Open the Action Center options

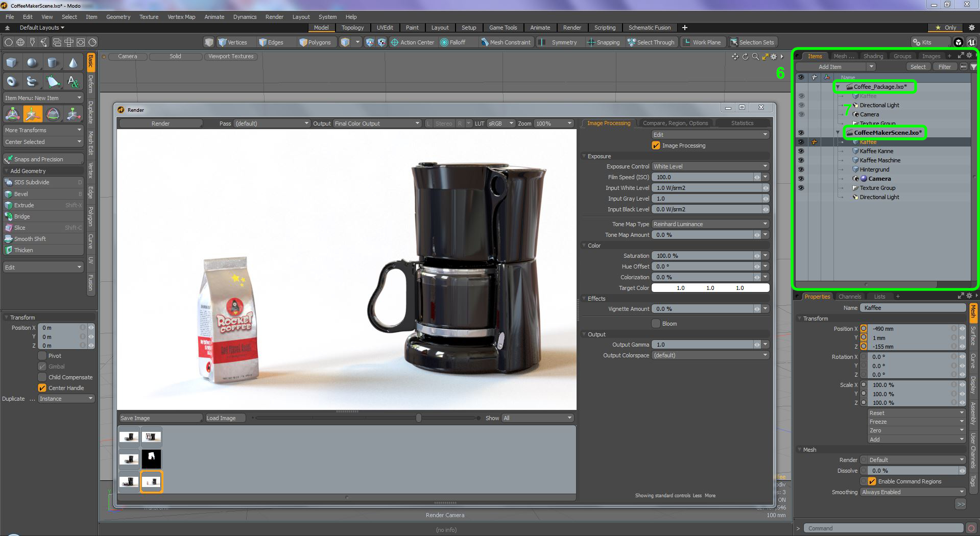click(x=412, y=42)
